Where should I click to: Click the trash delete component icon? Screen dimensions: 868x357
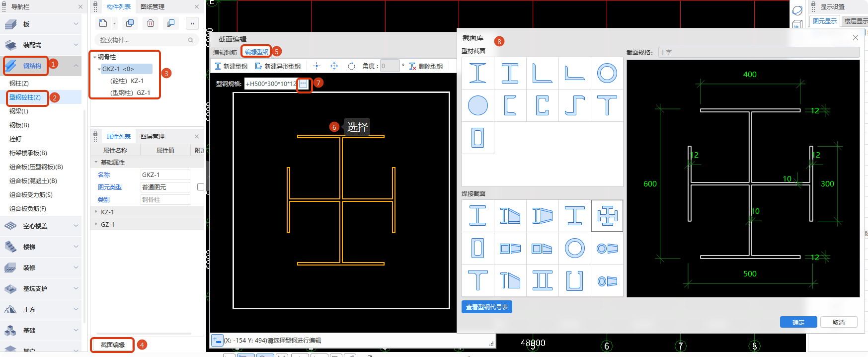151,23
